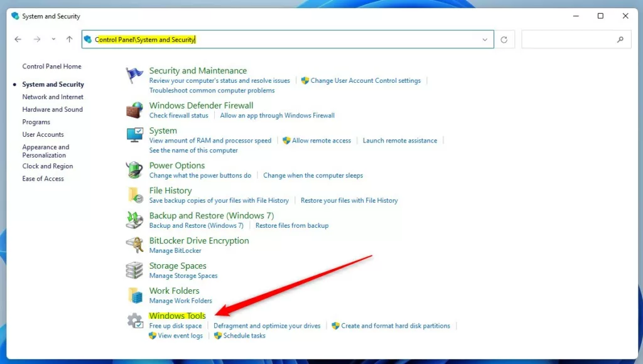Click Troubleshoot common computer problems

[x=212, y=90]
